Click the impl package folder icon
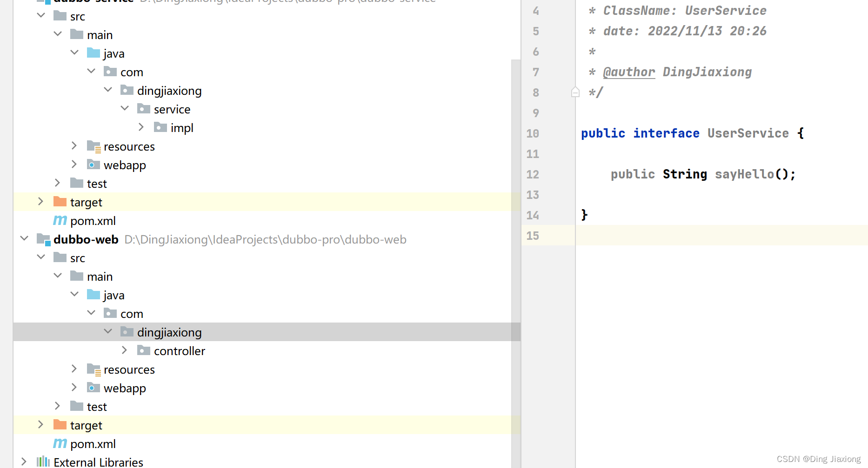Image resolution: width=868 pixels, height=468 pixels. coord(160,127)
